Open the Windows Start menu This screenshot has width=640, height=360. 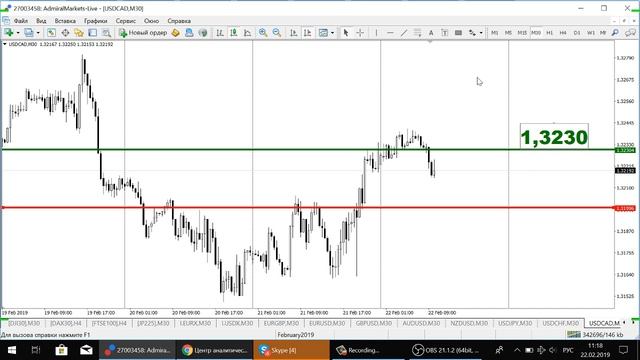pyautogui.click(x=12, y=350)
